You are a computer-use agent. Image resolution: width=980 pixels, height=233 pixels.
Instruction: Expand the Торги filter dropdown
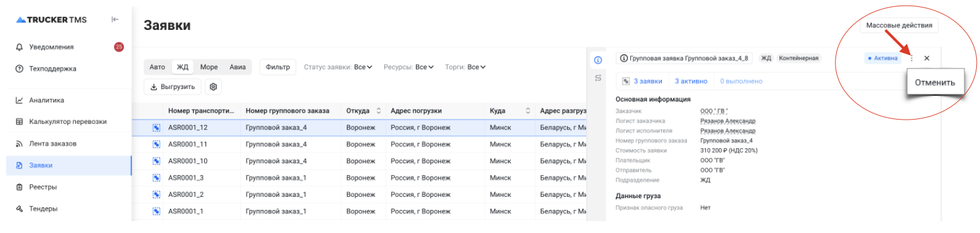[x=465, y=67]
